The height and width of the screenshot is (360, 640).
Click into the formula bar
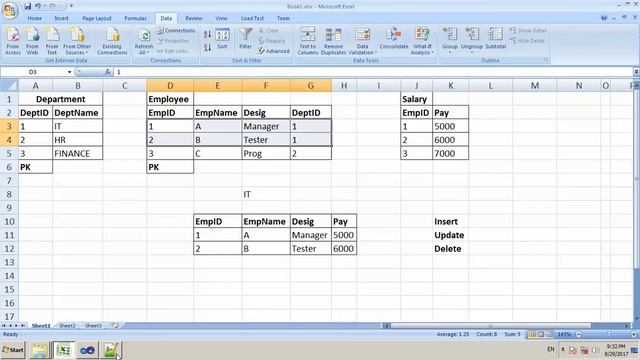(373, 72)
